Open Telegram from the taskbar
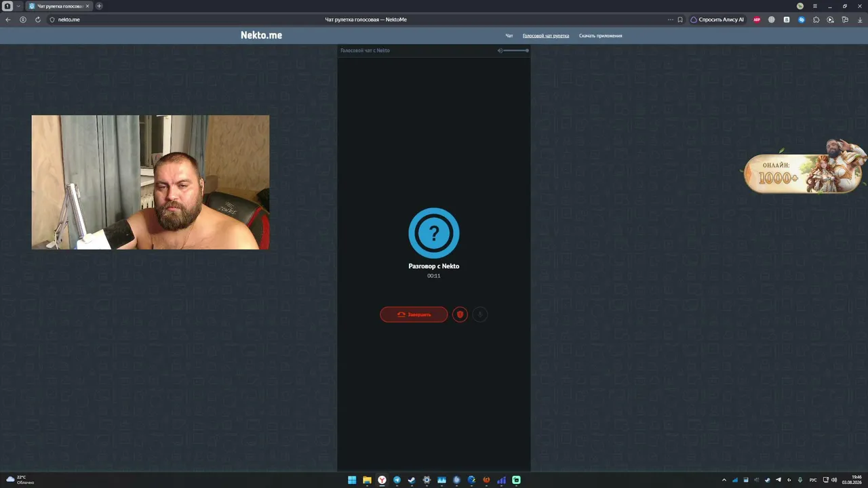 click(397, 480)
